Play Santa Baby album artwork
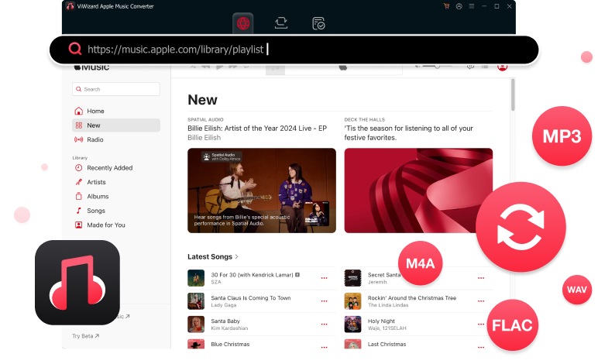The width and height of the screenshot is (598, 364). 196,325
